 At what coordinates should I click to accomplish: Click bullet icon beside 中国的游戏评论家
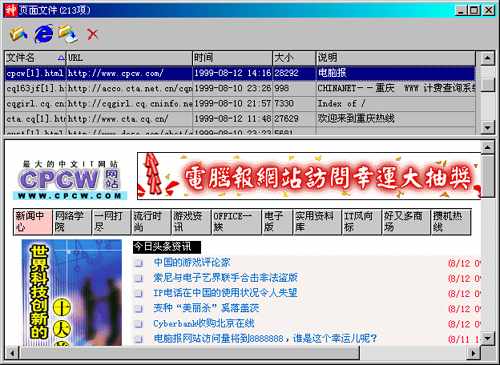139,263
